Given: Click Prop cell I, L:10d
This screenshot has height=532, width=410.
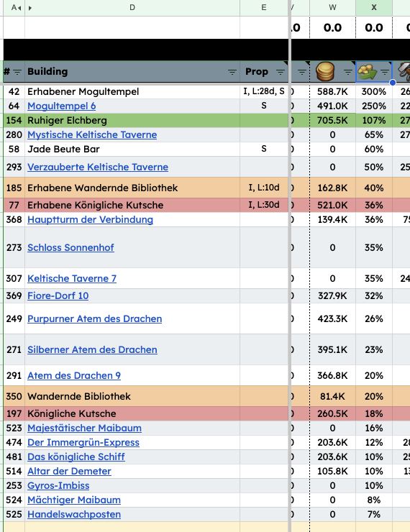Looking at the screenshot, I should pos(264,188).
